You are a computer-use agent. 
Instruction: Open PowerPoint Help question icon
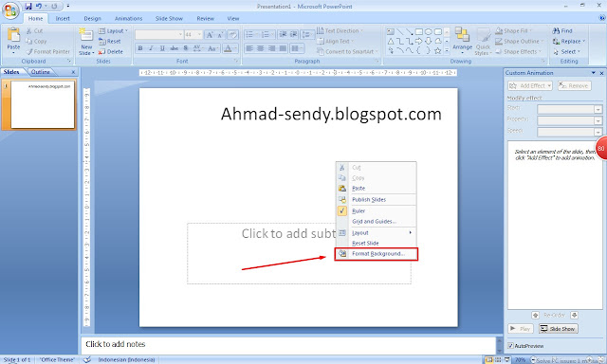point(602,18)
